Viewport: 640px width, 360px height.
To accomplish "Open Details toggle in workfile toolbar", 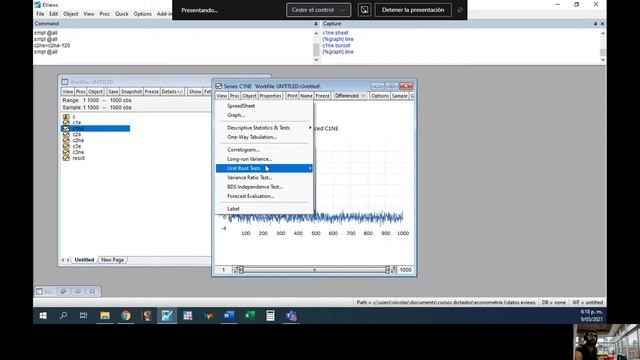I will pos(172,92).
